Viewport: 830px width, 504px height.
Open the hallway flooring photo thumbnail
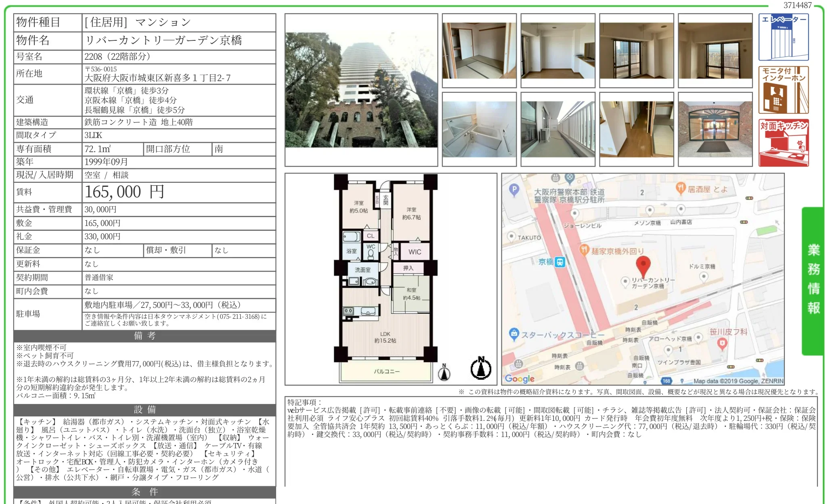click(x=636, y=129)
